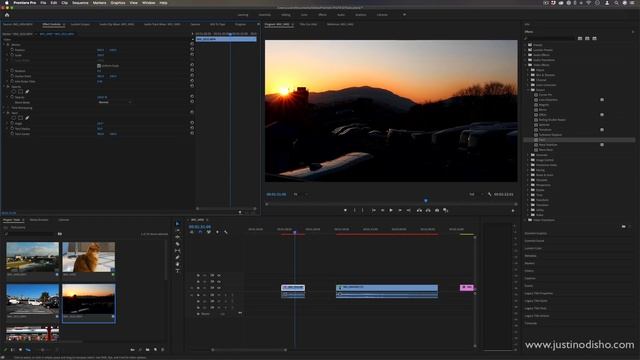Toggle animation stopwatch for Twirl Angle
Screen dimensions: 640x360
12,123
